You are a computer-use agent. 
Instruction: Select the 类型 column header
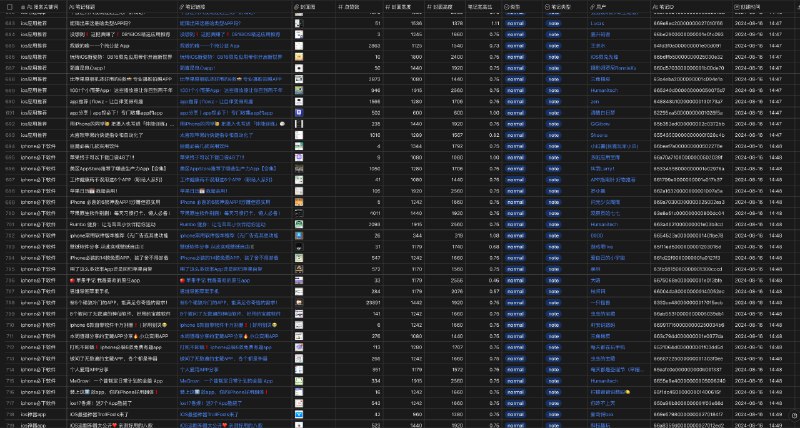point(521,7)
